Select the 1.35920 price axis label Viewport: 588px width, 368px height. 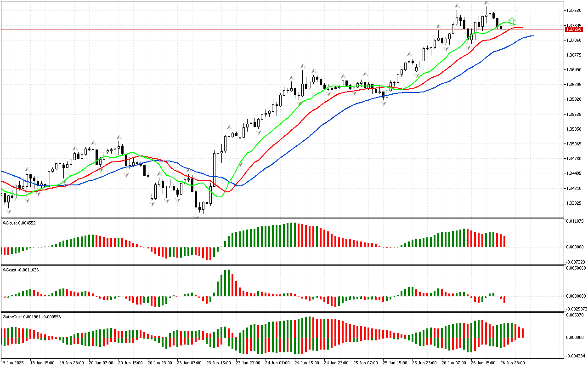tap(574, 99)
